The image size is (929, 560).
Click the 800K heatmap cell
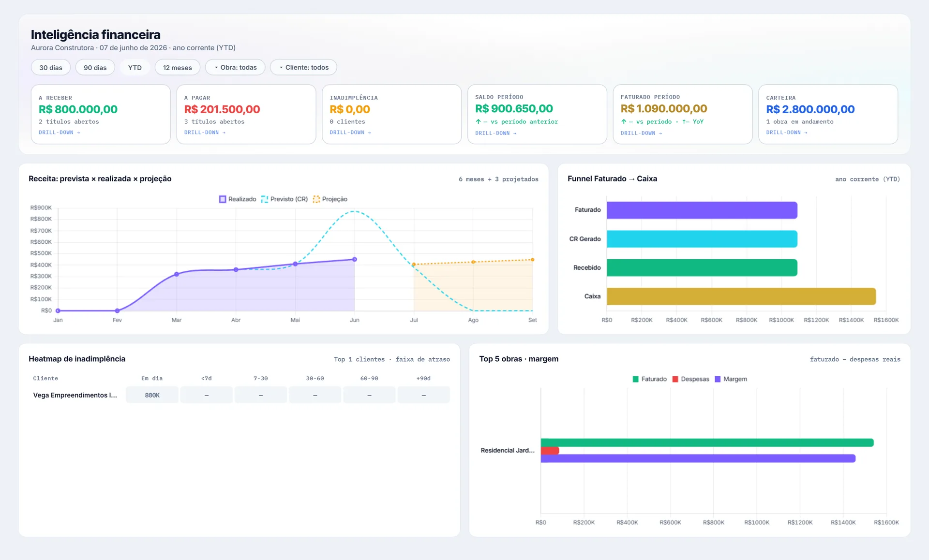(152, 395)
